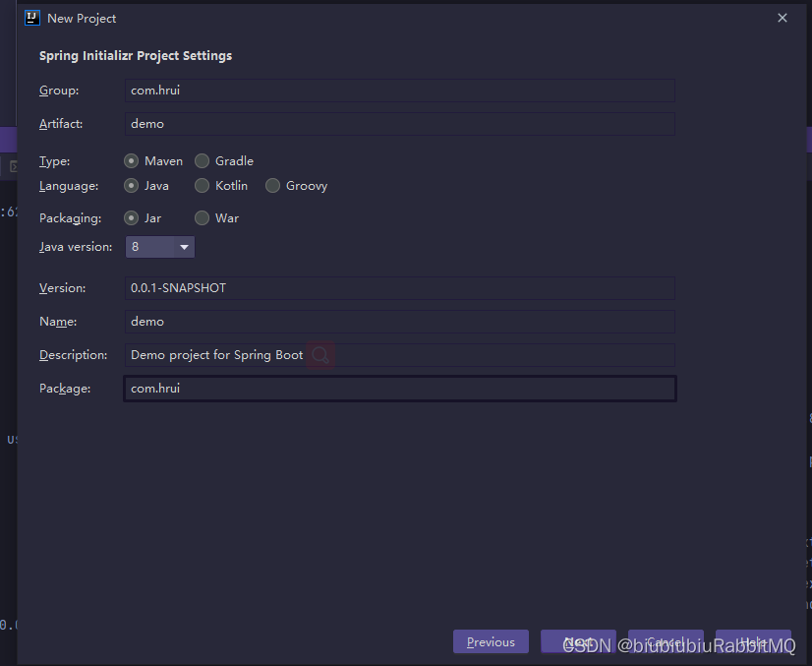Image resolution: width=812 pixels, height=666 pixels.
Task: Click into the Name field
Action: click(x=400, y=322)
